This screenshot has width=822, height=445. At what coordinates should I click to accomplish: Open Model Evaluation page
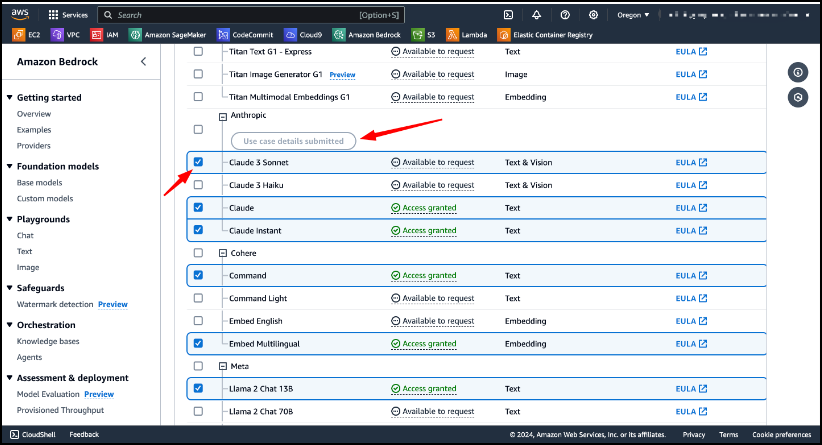click(48, 394)
